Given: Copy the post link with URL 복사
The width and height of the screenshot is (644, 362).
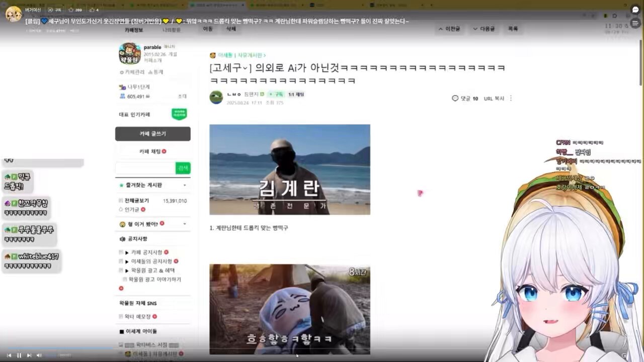Looking at the screenshot, I should pos(494,99).
